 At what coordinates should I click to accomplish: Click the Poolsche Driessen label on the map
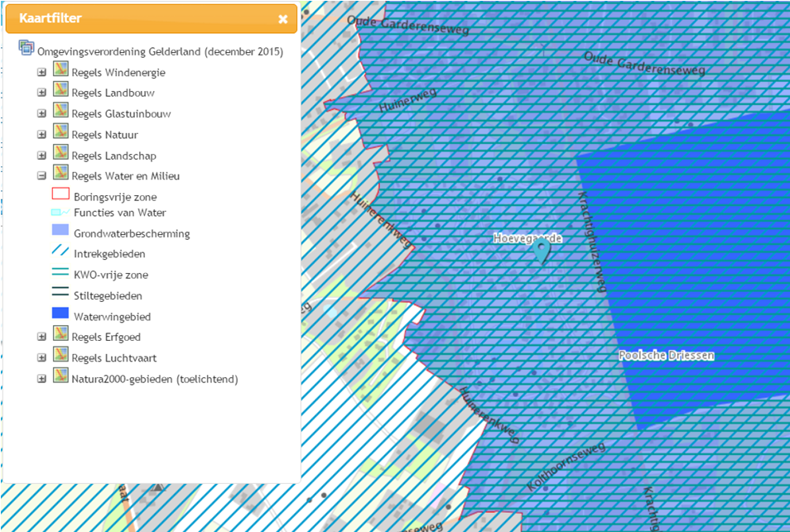[x=666, y=355]
